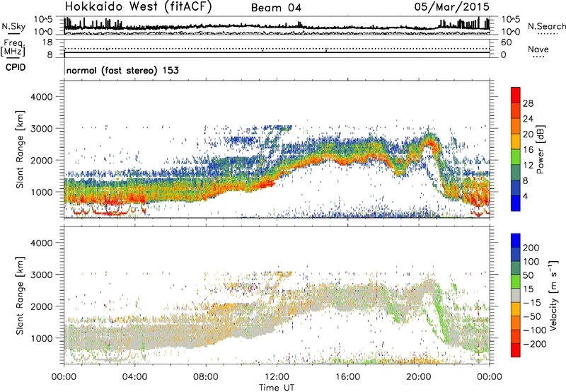The image size is (566, 392).
Task: Click the '12' label on power colorbar
Action: coord(528,166)
